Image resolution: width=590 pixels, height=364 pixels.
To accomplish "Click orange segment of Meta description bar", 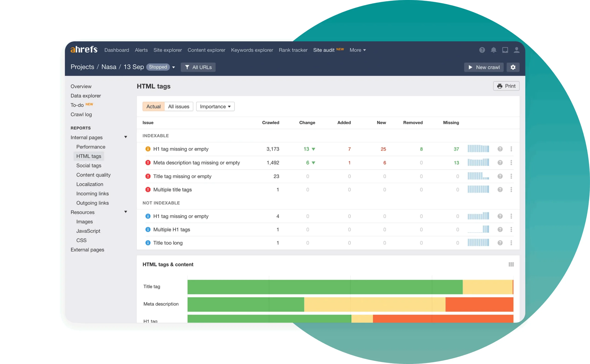I will point(479,304).
